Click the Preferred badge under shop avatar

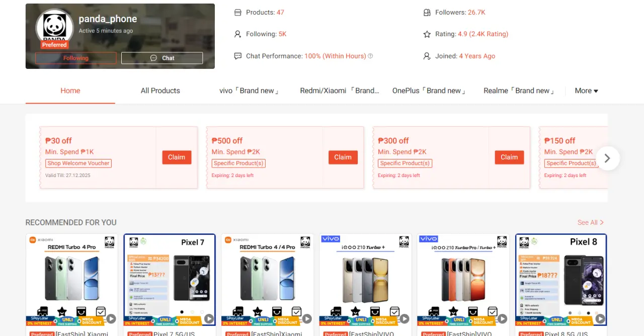tap(54, 45)
